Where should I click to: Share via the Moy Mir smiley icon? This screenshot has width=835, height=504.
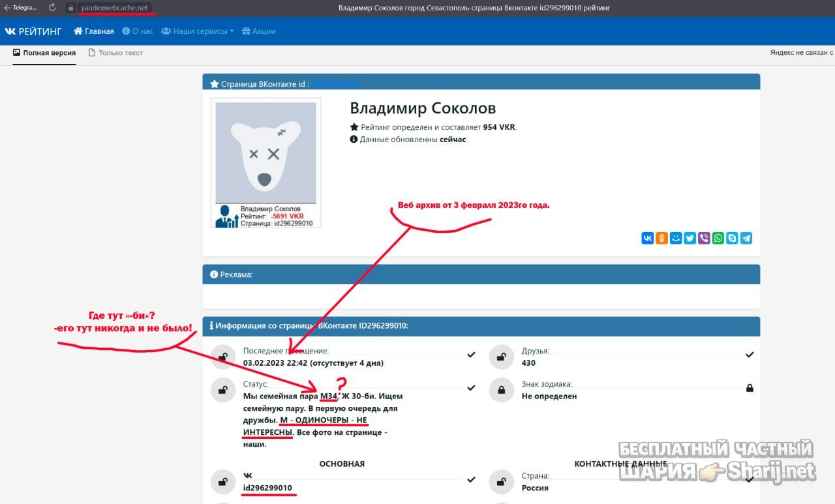click(676, 239)
